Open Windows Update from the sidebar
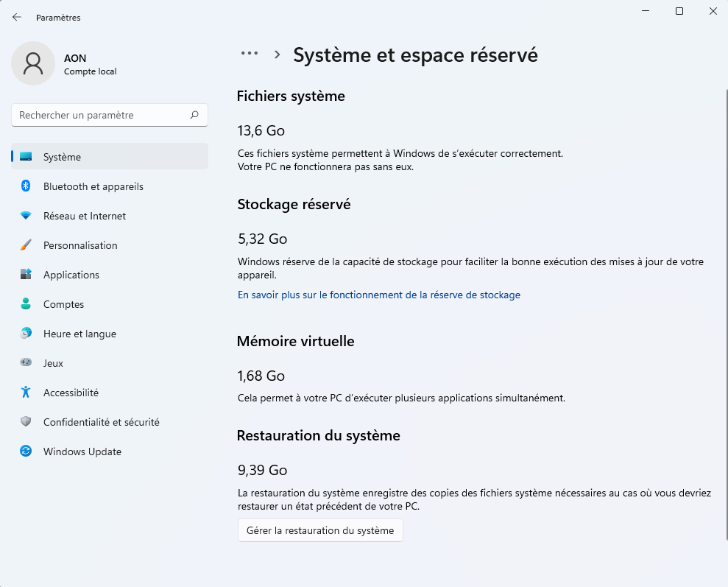Screen dimensions: 728x587 (82, 451)
